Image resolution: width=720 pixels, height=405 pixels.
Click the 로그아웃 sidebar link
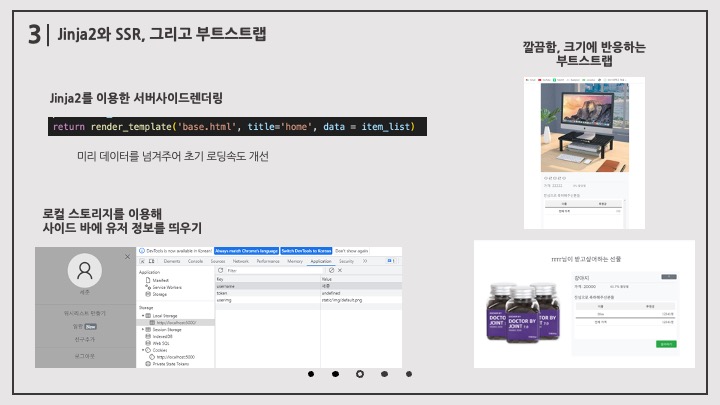(x=84, y=356)
